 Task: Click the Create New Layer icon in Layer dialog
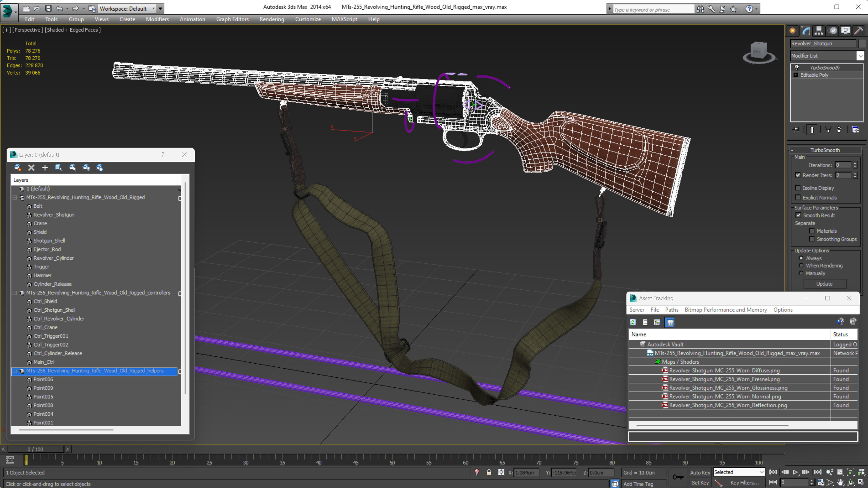[x=18, y=168]
